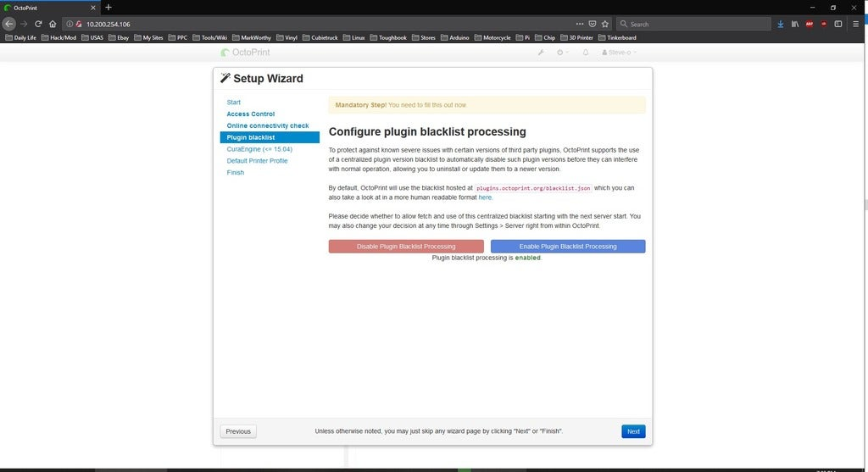This screenshot has height=472, width=868.
Task: Open a new browser tab with plus
Action: pos(108,7)
